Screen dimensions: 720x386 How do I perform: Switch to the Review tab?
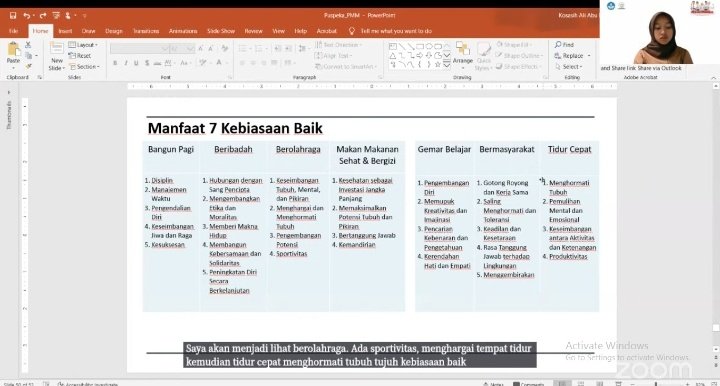tap(253, 31)
